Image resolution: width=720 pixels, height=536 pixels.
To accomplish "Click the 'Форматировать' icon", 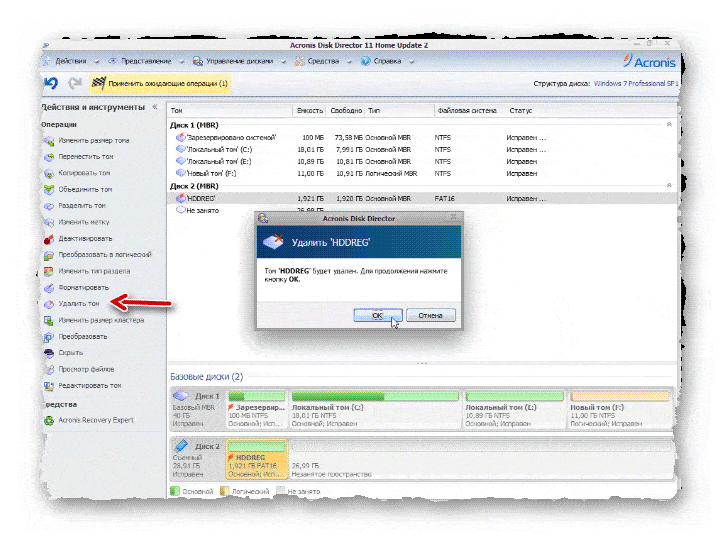I will coord(49,288).
